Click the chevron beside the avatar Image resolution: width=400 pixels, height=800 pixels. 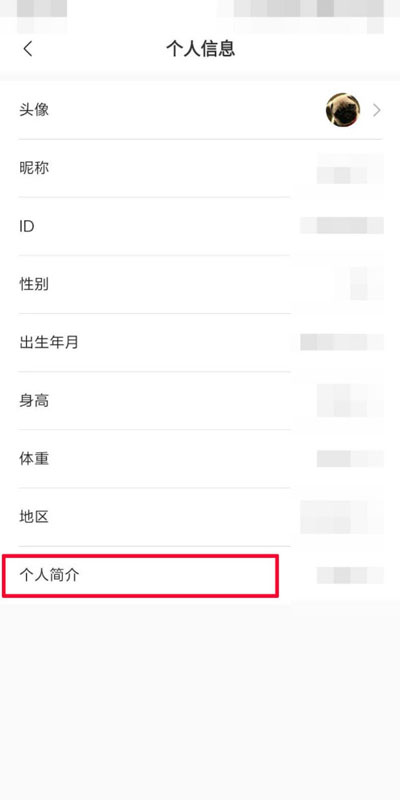tap(377, 110)
